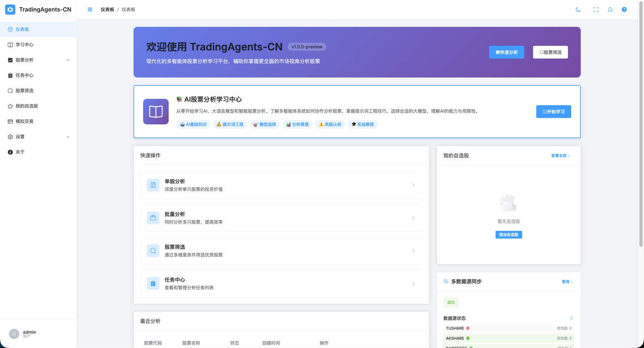
Task: Click the TradingAgents-CN logo icon
Action: point(10,9)
